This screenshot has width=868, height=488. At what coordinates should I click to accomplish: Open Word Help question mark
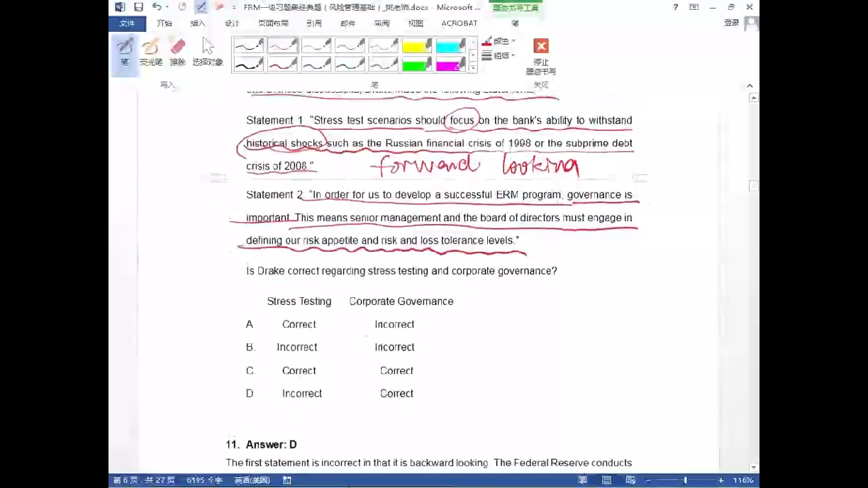[675, 7]
